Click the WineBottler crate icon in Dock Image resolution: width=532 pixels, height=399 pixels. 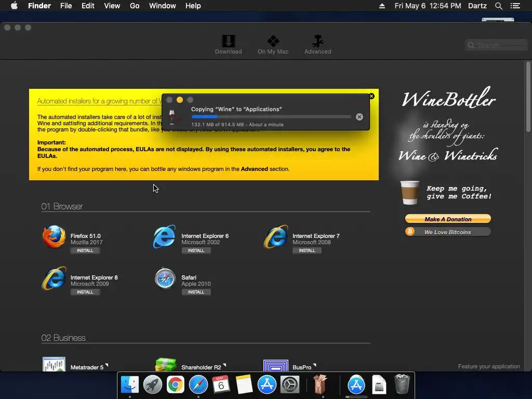pos(320,384)
